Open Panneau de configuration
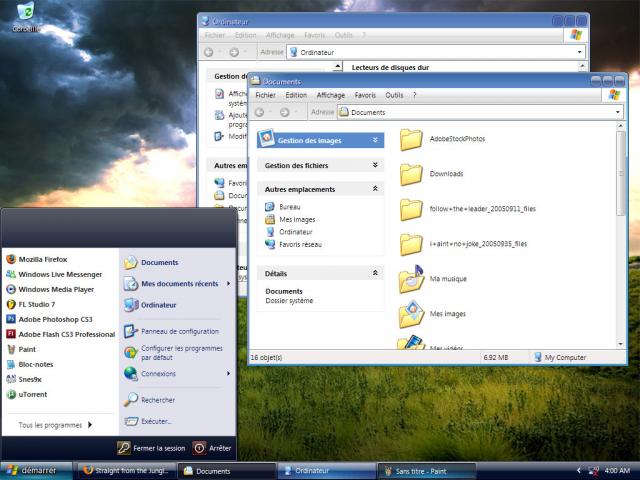Viewport: 640px width, 480px height. [171, 331]
